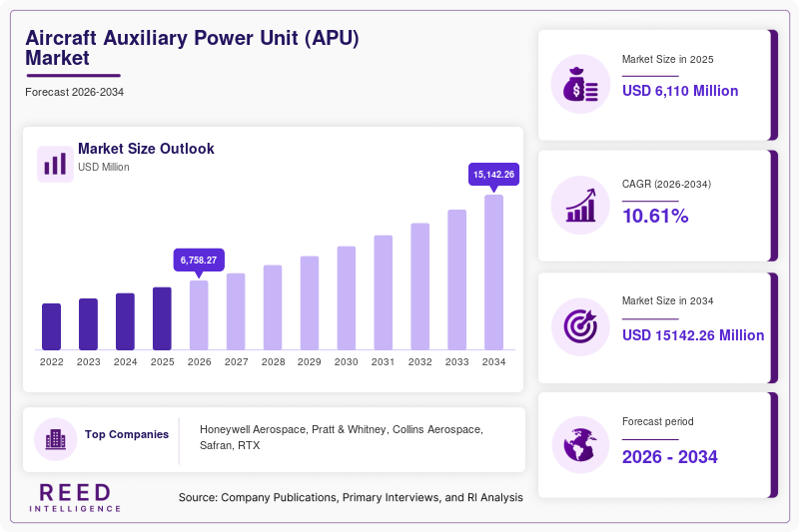This screenshot has width=799, height=532.
Task: Click the 2025 bar in chart
Action: [162, 318]
